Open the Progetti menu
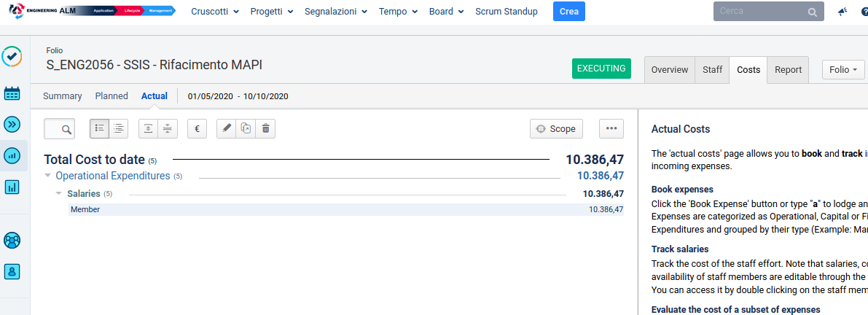This screenshot has height=315, width=868. coord(271,12)
